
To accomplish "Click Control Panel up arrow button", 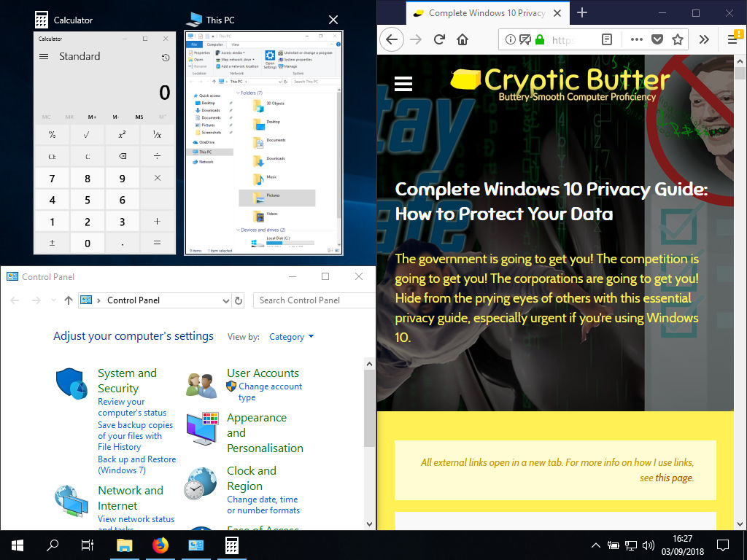I will click(x=68, y=300).
